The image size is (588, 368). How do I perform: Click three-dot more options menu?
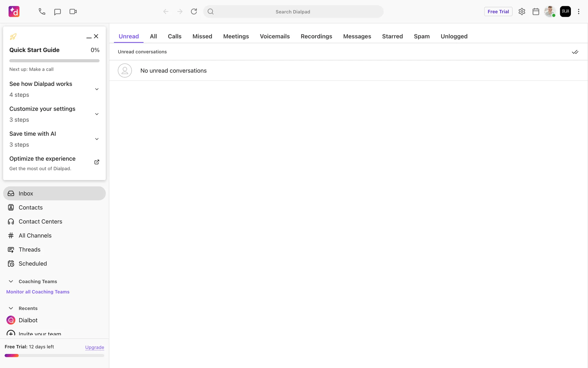[579, 12]
